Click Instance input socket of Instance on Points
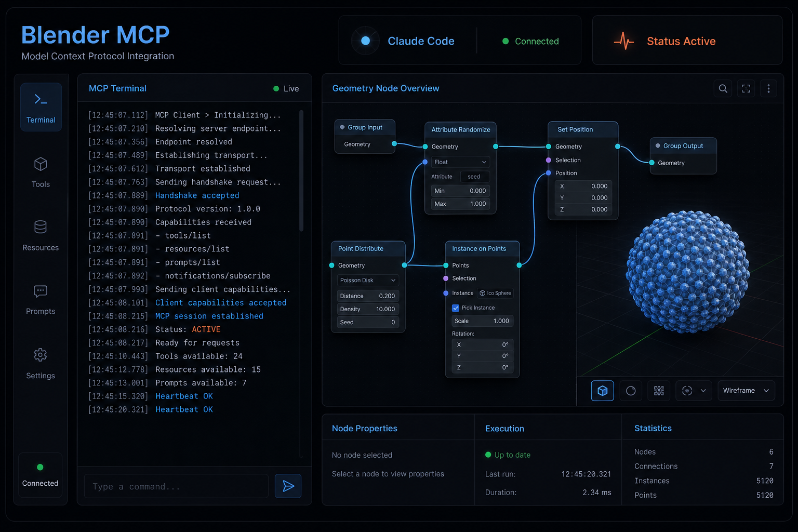The width and height of the screenshot is (798, 532). pyautogui.click(x=446, y=293)
